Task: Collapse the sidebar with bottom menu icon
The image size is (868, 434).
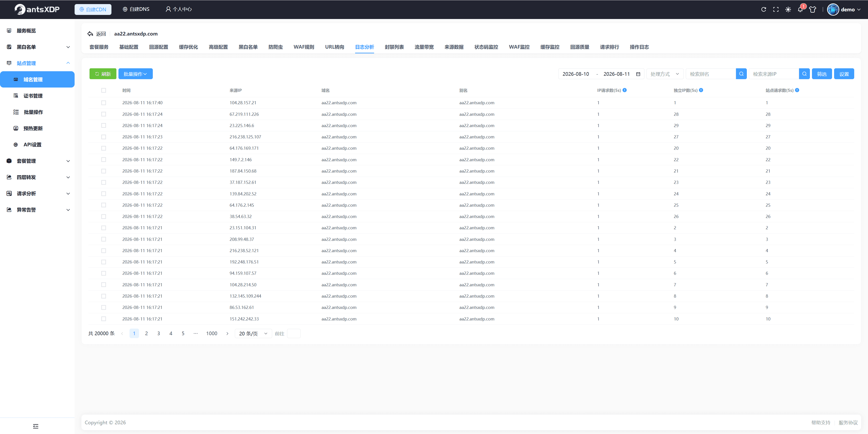Action: 36,426
